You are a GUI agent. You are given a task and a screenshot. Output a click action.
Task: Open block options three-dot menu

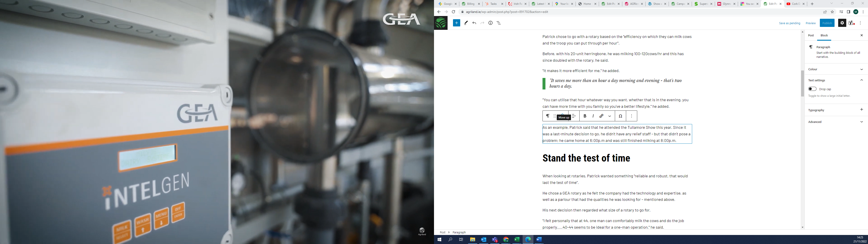click(632, 116)
